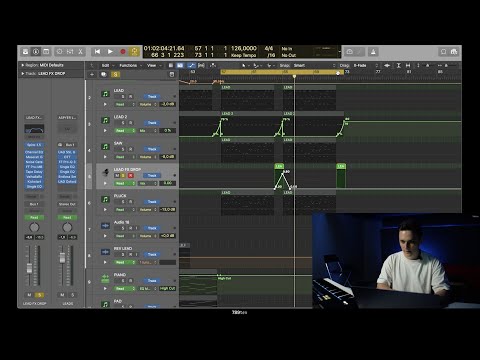The height and width of the screenshot is (360, 480).
Task: Toggle the metronome button
Action: coord(373,52)
